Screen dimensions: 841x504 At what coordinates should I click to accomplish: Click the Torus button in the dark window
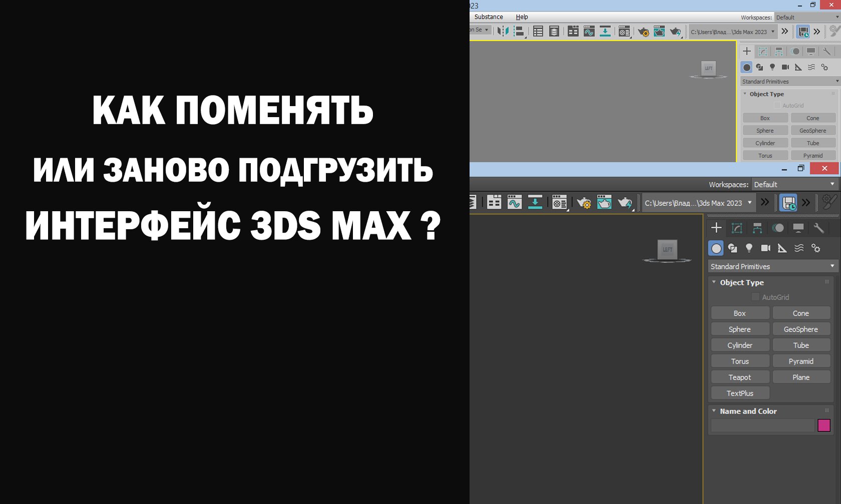[x=740, y=361]
